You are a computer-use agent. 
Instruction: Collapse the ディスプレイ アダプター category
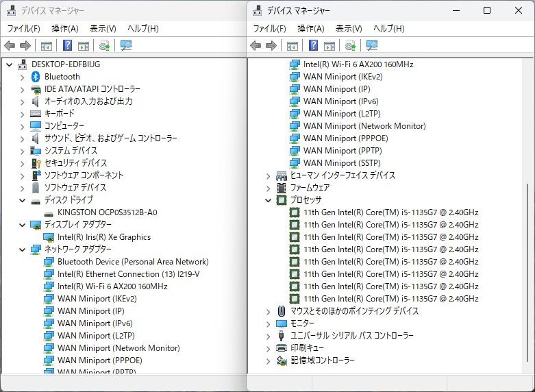pyautogui.click(x=22, y=225)
